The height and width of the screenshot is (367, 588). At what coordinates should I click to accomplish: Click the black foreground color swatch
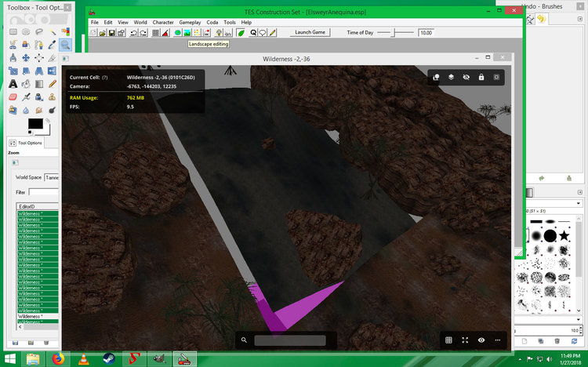(35, 124)
